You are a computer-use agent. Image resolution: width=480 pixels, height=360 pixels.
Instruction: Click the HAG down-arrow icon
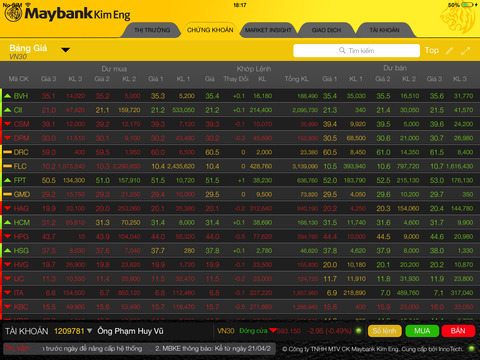[7, 208]
